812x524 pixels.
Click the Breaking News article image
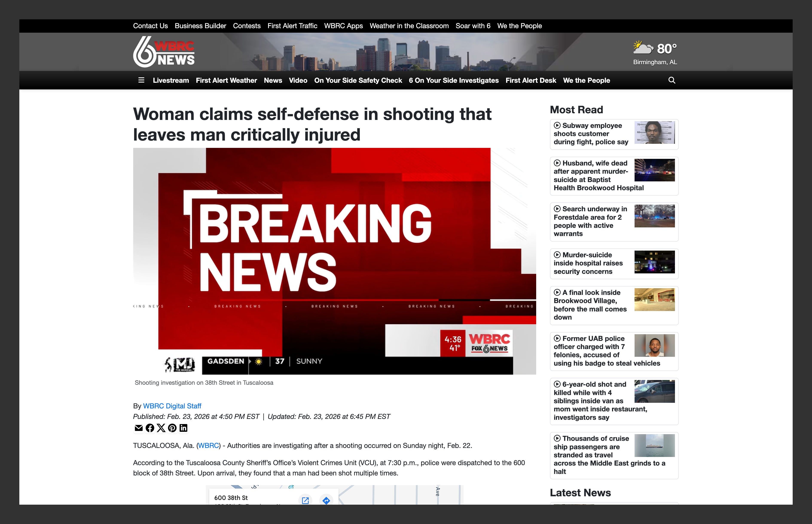[x=334, y=261]
